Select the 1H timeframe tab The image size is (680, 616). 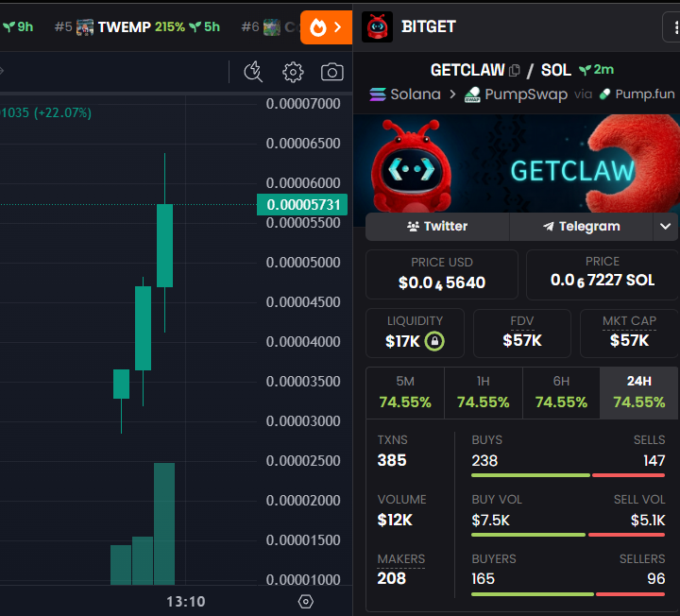click(x=484, y=393)
